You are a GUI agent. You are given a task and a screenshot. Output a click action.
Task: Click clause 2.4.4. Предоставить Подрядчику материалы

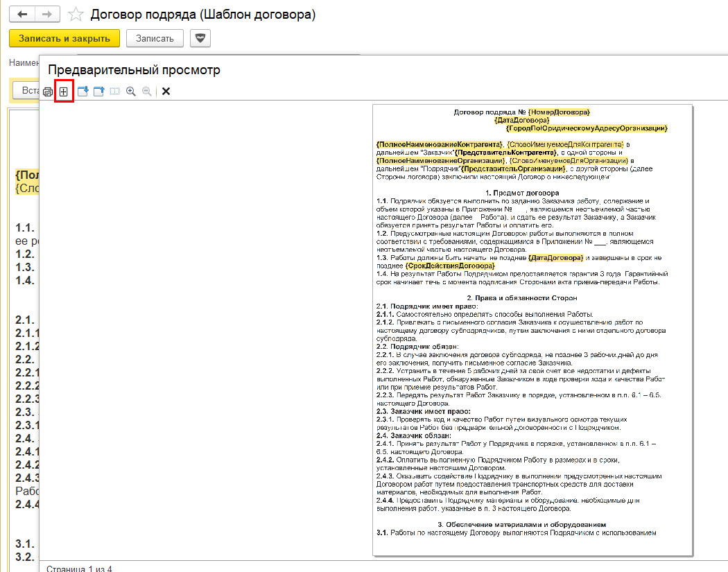click(508, 504)
